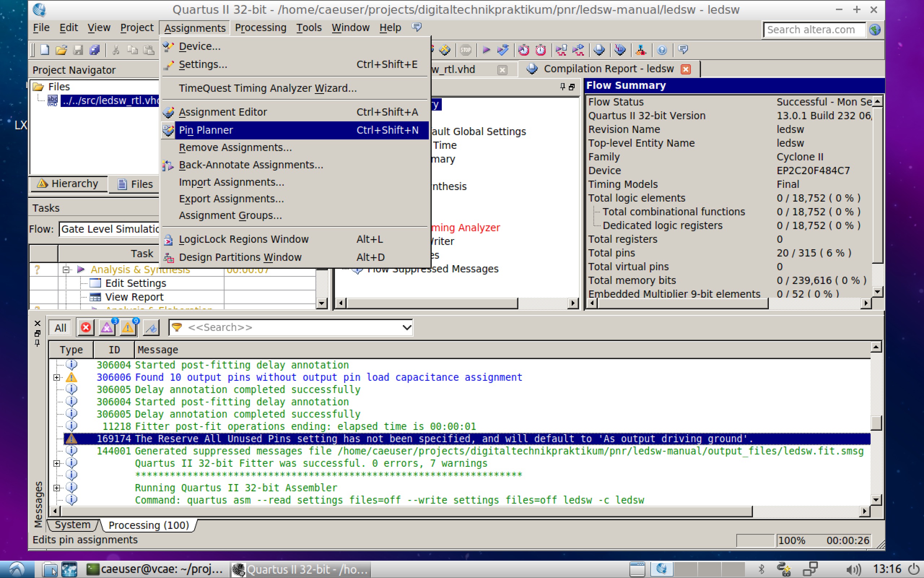
Task: Select the ../../src/ledsw_rtl.vhd file item
Action: 110,100
